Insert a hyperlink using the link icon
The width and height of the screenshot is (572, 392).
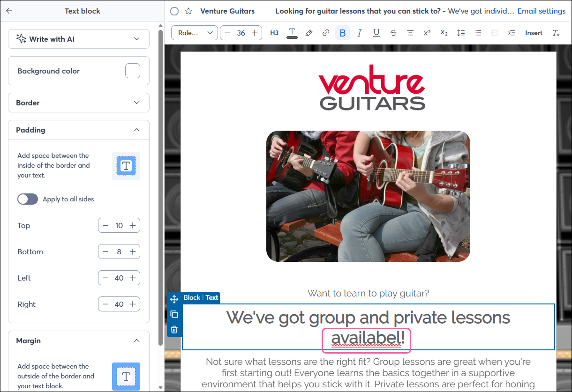(326, 32)
